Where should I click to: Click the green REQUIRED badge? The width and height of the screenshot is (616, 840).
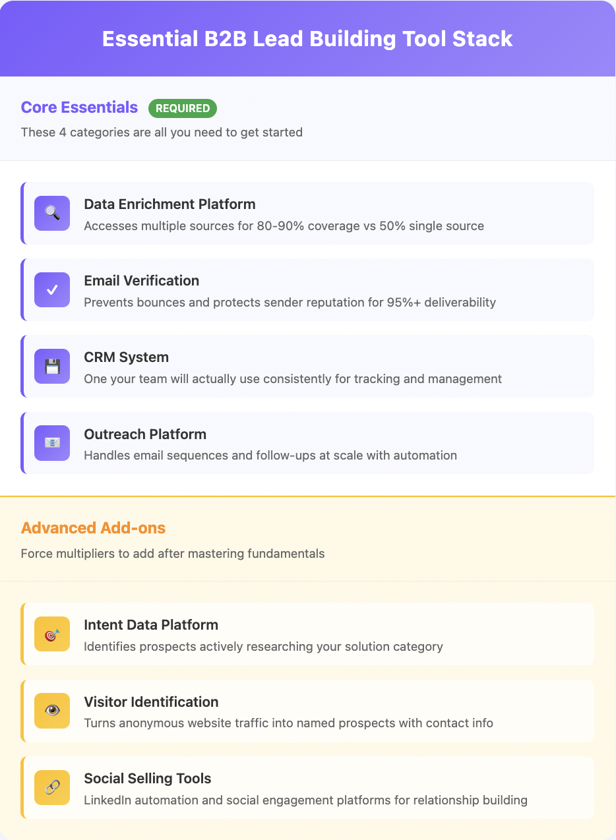point(183,108)
